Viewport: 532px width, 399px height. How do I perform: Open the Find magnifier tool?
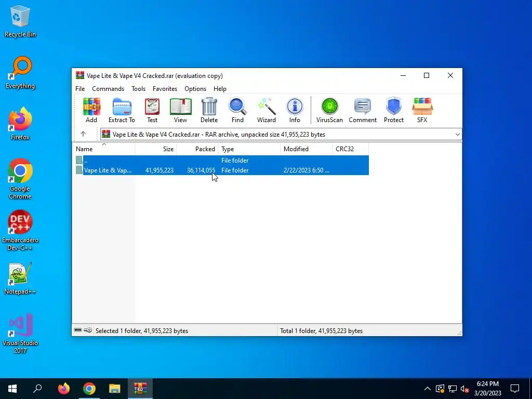click(x=237, y=110)
